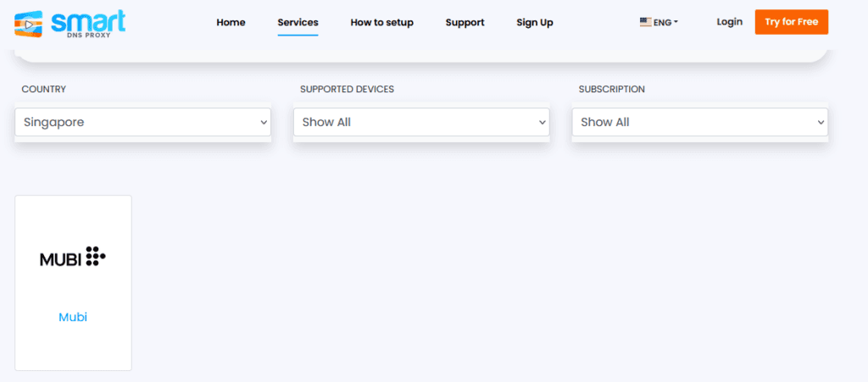Image resolution: width=868 pixels, height=382 pixels.
Task: Open the Support menu item
Action: point(465,23)
